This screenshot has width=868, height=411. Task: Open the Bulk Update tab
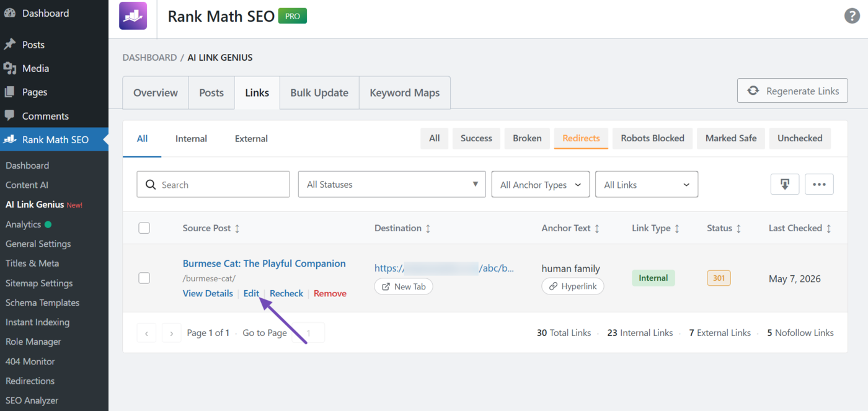click(319, 92)
